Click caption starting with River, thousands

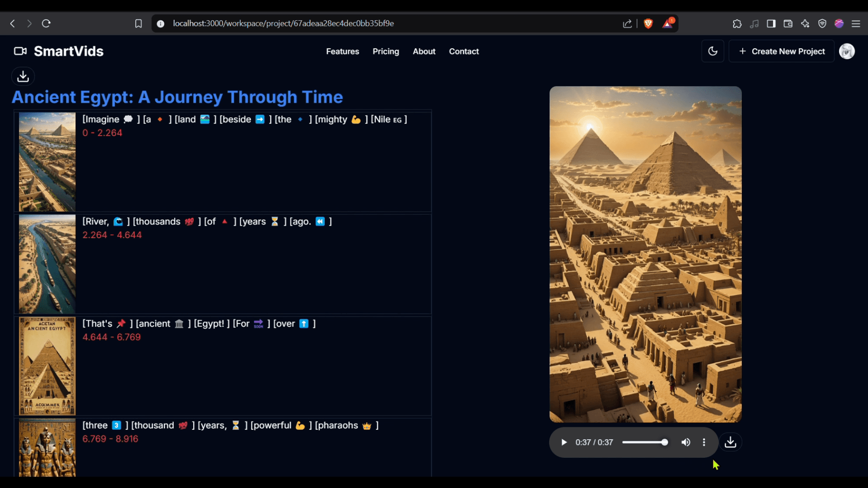tap(207, 222)
